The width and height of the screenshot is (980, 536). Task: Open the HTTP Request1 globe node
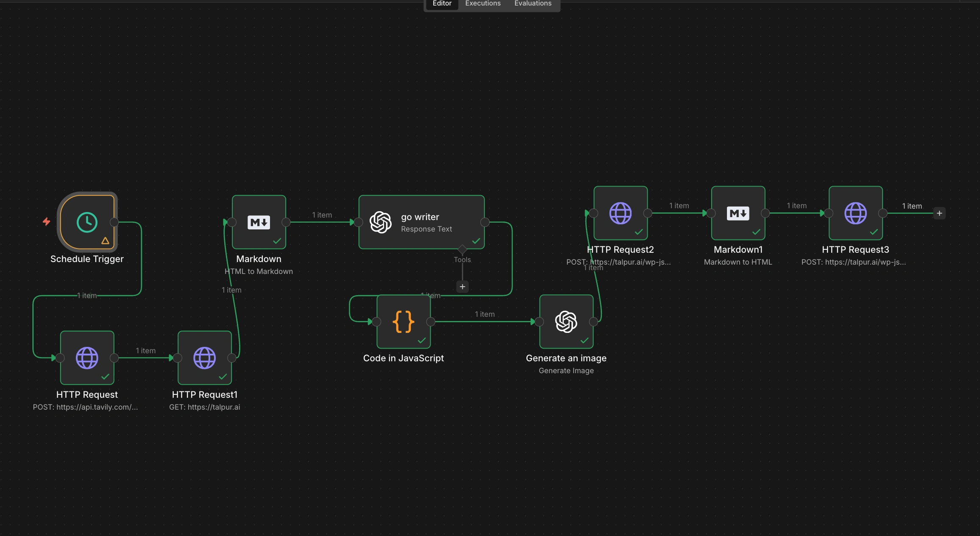[205, 358]
